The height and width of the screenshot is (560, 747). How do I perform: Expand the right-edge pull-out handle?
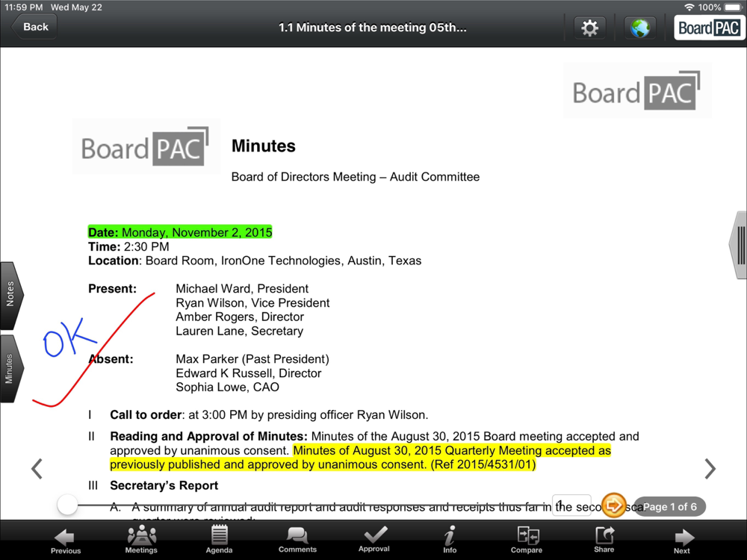click(739, 245)
